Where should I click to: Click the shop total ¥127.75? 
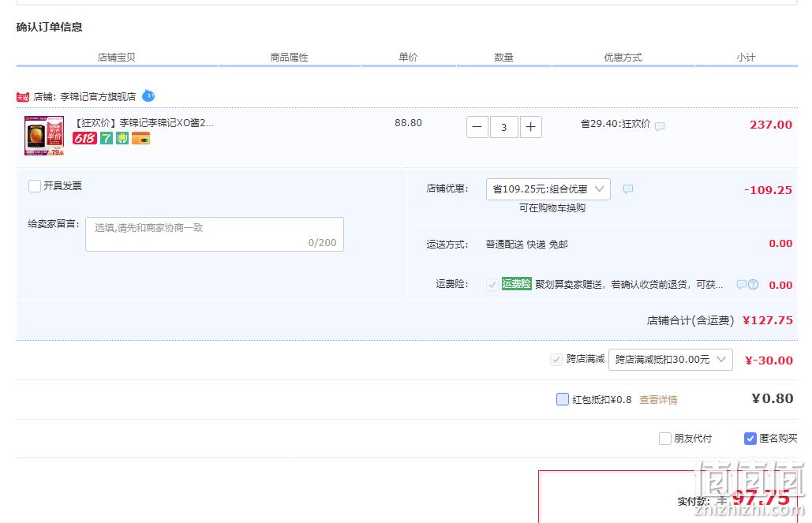pyautogui.click(x=768, y=320)
